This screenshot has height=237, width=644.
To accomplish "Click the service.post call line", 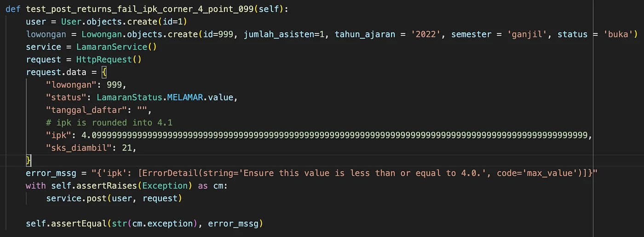I will (x=114, y=198).
